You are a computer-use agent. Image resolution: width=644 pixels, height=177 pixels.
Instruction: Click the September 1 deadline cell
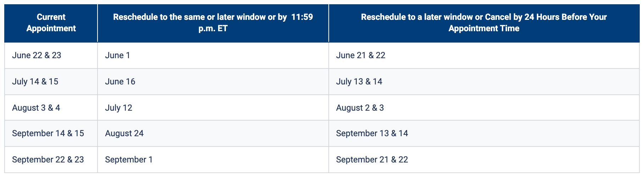pos(129,160)
